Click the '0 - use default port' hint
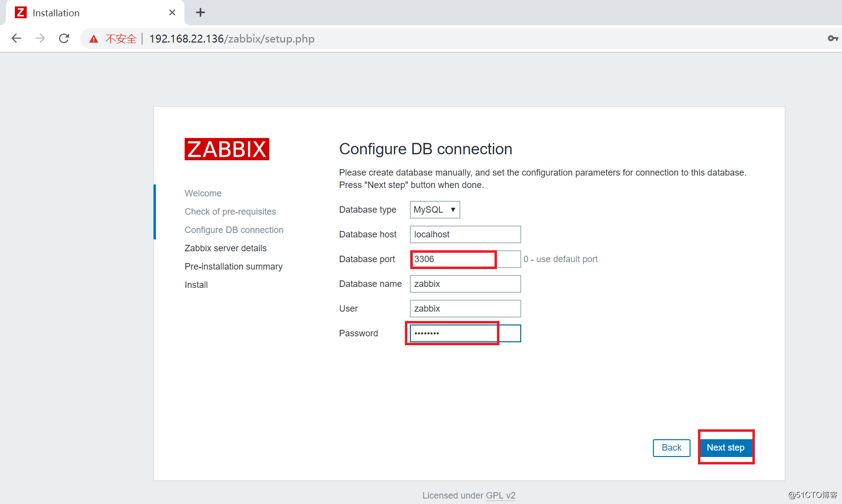Screen dimensions: 842x504 [x=560, y=259]
